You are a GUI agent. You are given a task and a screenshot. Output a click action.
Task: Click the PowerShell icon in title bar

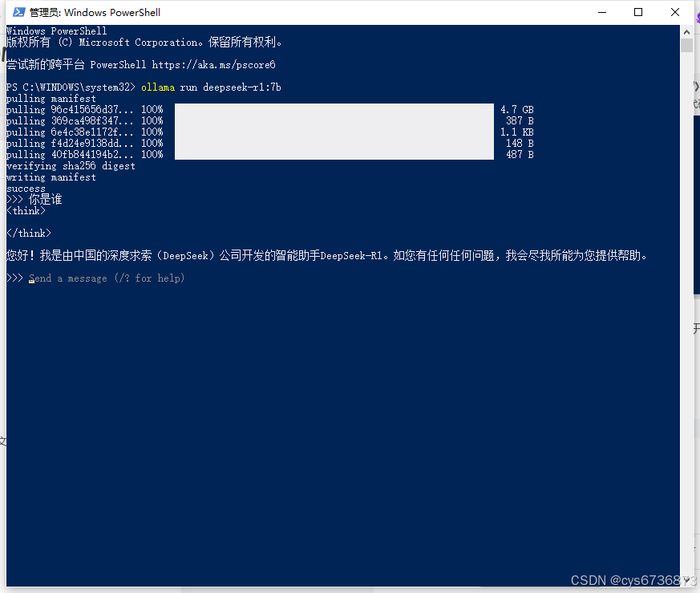[x=18, y=12]
